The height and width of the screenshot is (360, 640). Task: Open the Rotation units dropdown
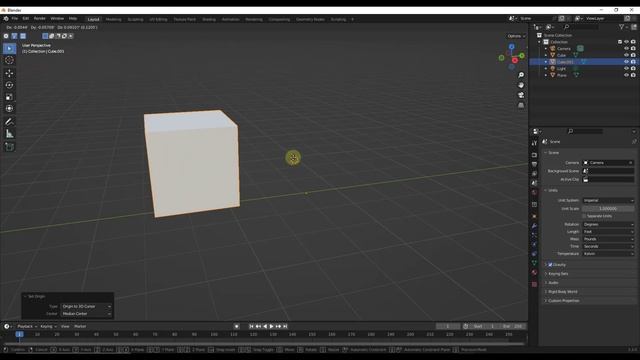608,224
